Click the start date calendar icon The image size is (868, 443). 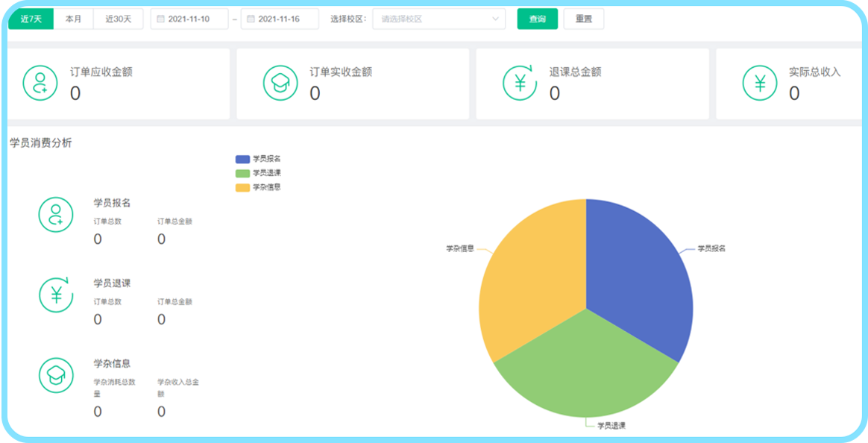point(160,19)
